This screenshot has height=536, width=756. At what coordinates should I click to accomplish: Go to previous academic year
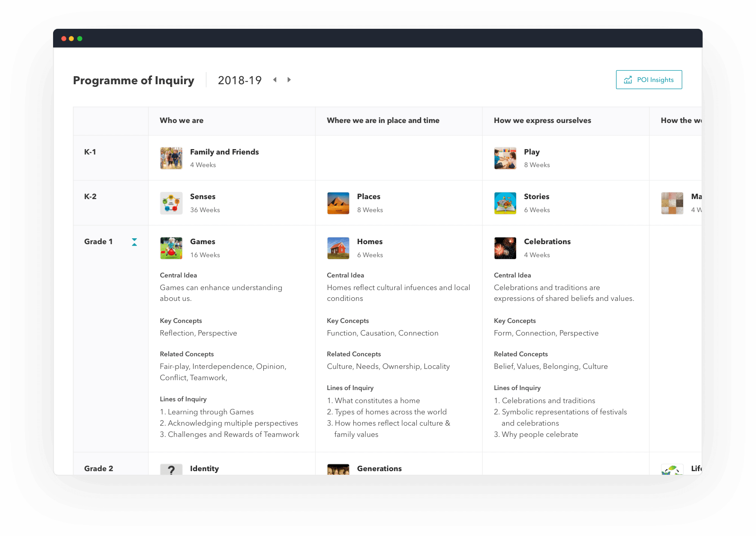click(275, 80)
